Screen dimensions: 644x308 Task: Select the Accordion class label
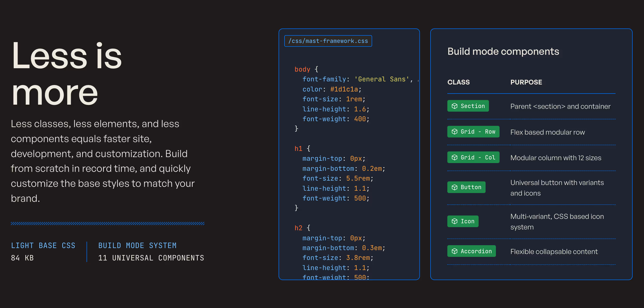click(x=476, y=251)
